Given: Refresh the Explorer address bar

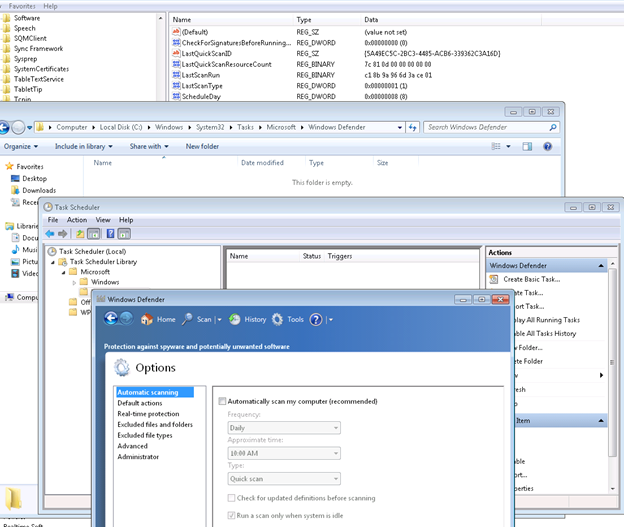Looking at the screenshot, I should [x=413, y=127].
